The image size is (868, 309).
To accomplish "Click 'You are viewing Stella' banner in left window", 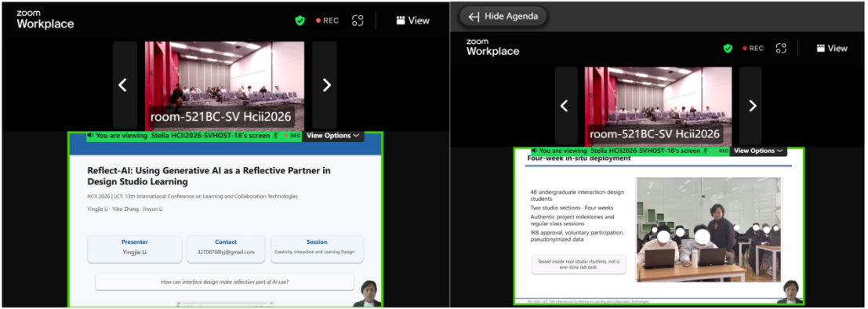I will click(x=194, y=135).
